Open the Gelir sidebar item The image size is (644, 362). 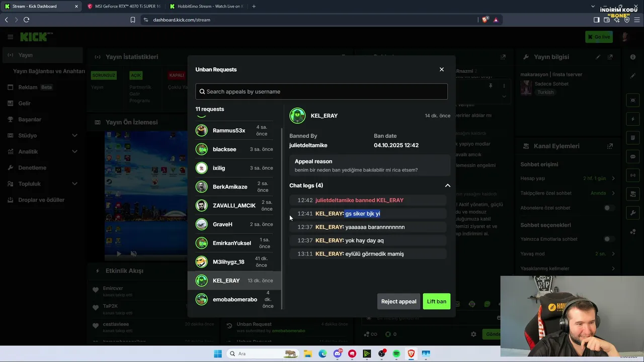pos(42,103)
